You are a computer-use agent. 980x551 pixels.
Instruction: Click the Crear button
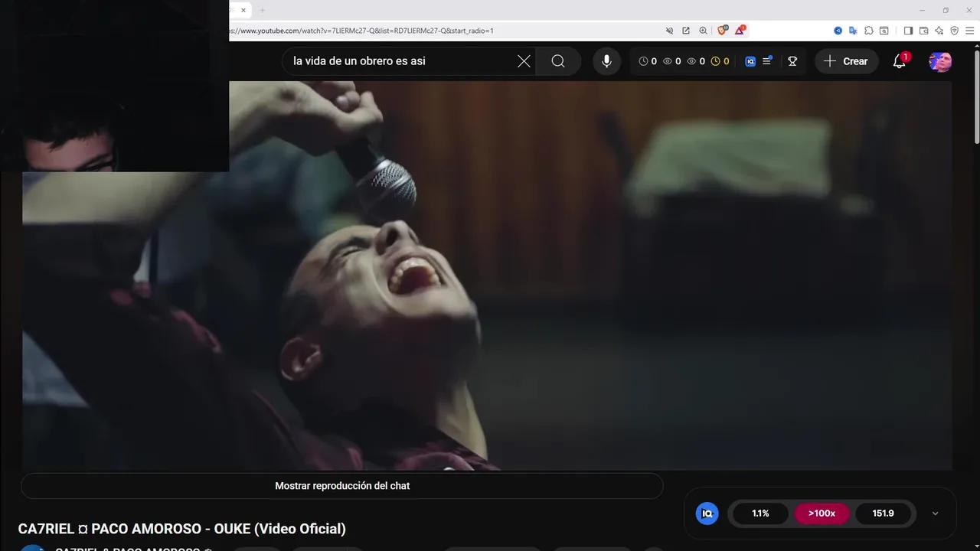coord(846,61)
